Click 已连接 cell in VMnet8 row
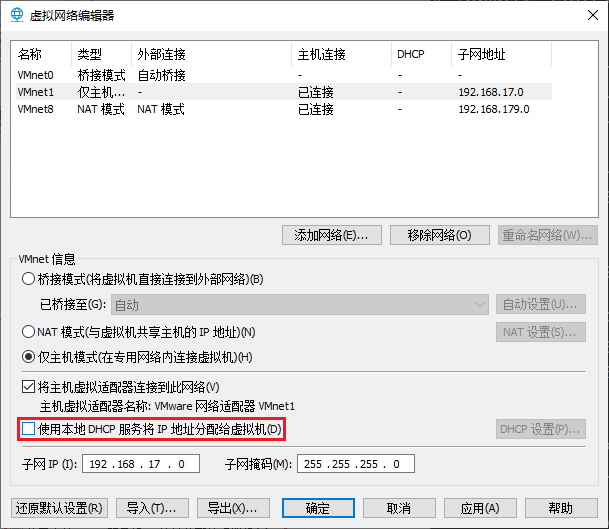The width and height of the screenshot is (609, 529). click(316, 109)
